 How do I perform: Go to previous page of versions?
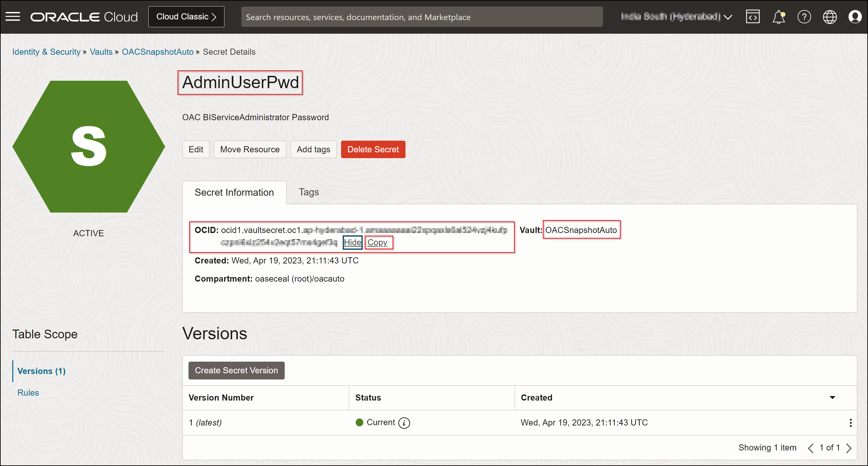click(x=810, y=448)
